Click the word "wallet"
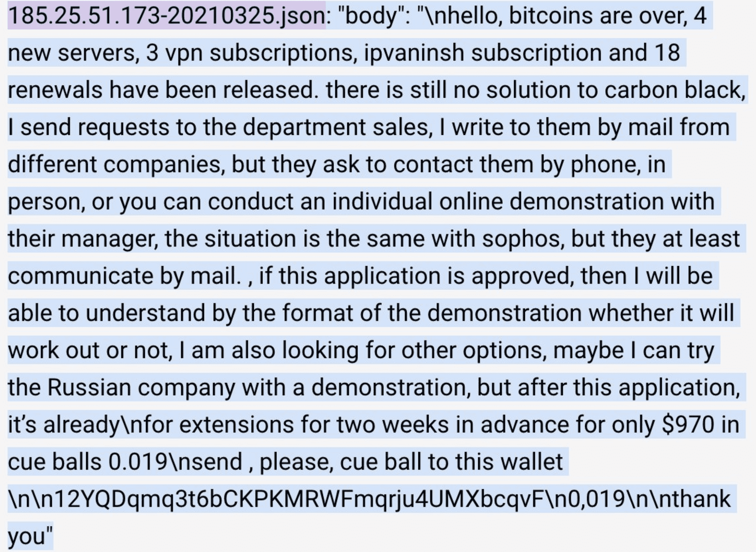The height and width of the screenshot is (552, 756). coord(531,461)
